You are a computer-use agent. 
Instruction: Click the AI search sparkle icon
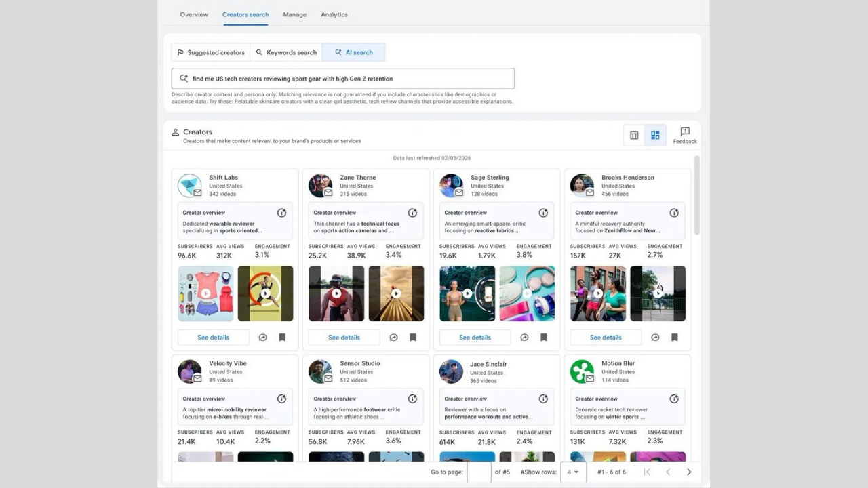tap(339, 52)
